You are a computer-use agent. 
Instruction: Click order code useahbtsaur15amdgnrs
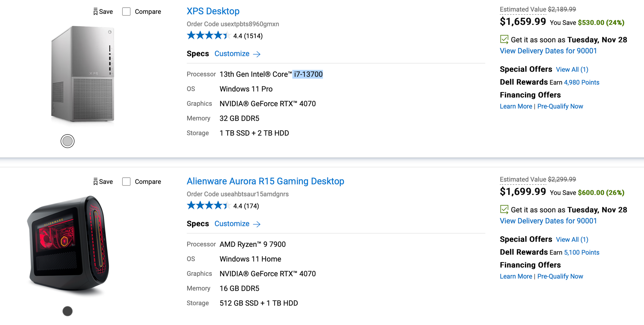255,194
